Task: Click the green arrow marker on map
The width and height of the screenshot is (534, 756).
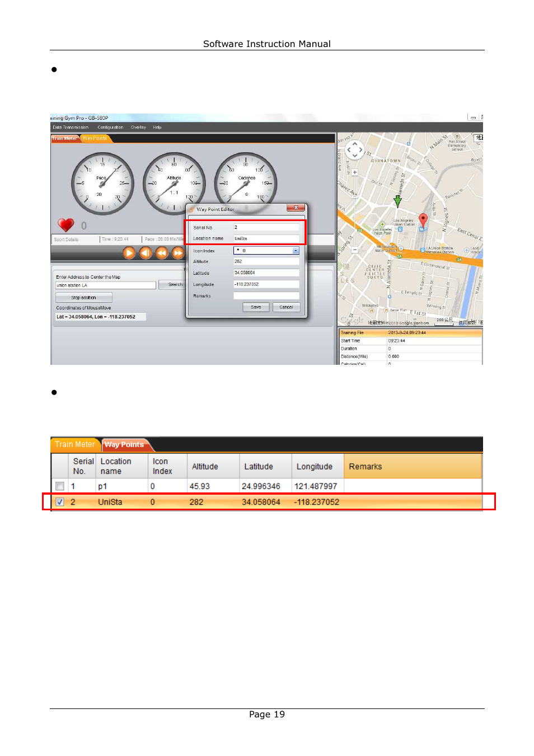Action: pos(397,201)
